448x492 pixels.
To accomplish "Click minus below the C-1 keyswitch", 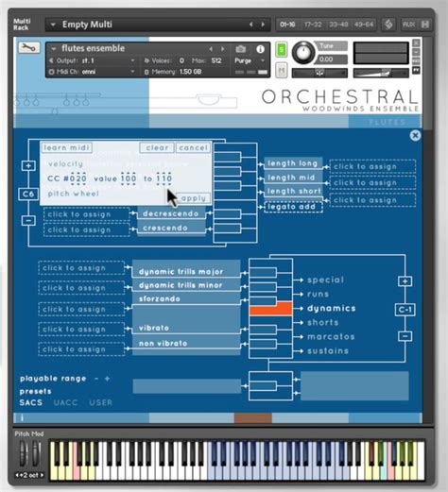I will pyautogui.click(x=405, y=336).
